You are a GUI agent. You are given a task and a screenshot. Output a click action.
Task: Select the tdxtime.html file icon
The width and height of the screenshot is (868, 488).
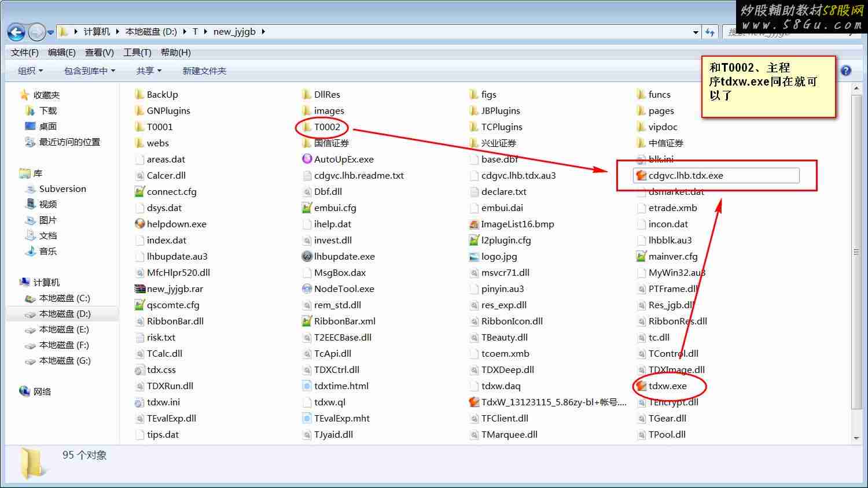[x=307, y=386]
